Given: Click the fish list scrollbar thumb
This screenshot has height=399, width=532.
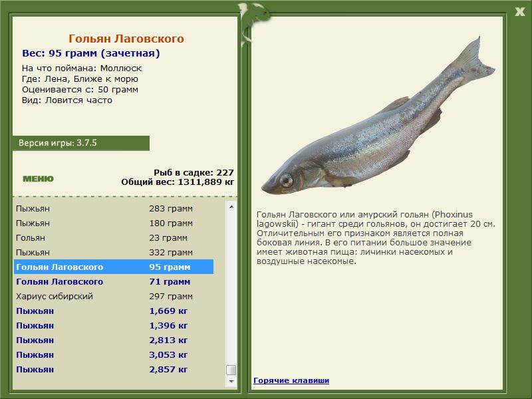Looking at the screenshot, I should click(x=231, y=370).
